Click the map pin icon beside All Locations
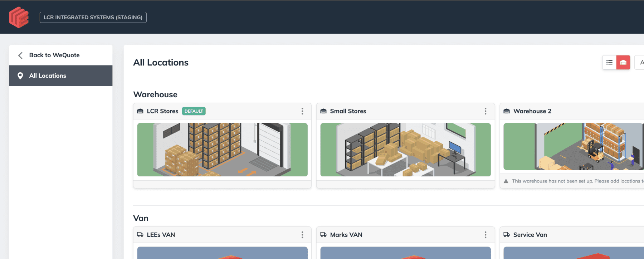Screen dimensions: 644x259 point(20,75)
